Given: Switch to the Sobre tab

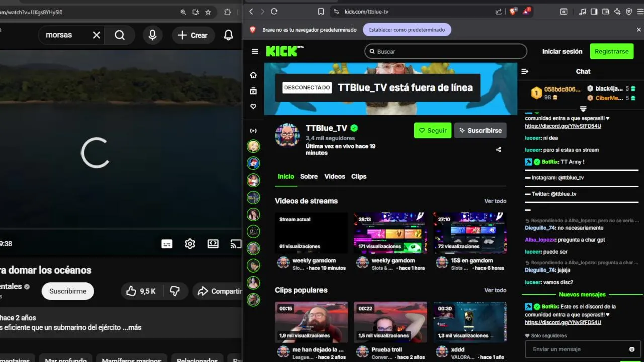Looking at the screenshot, I should pyautogui.click(x=309, y=176).
